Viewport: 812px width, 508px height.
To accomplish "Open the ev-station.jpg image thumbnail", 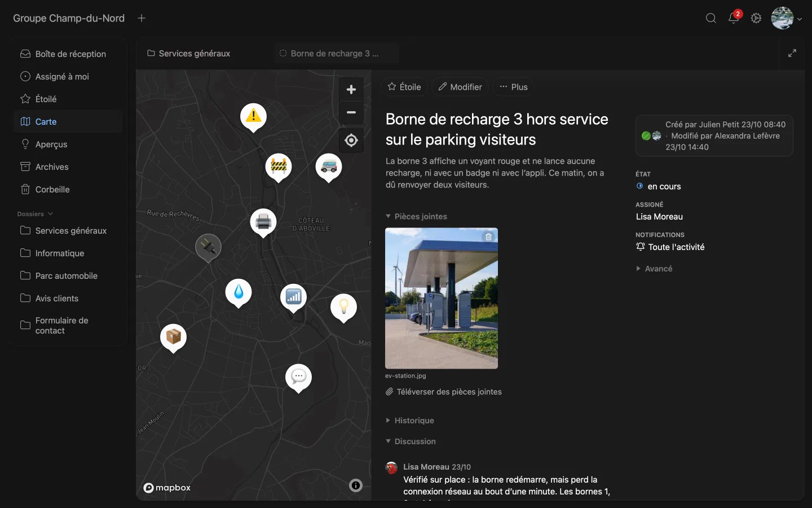I will (x=442, y=299).
